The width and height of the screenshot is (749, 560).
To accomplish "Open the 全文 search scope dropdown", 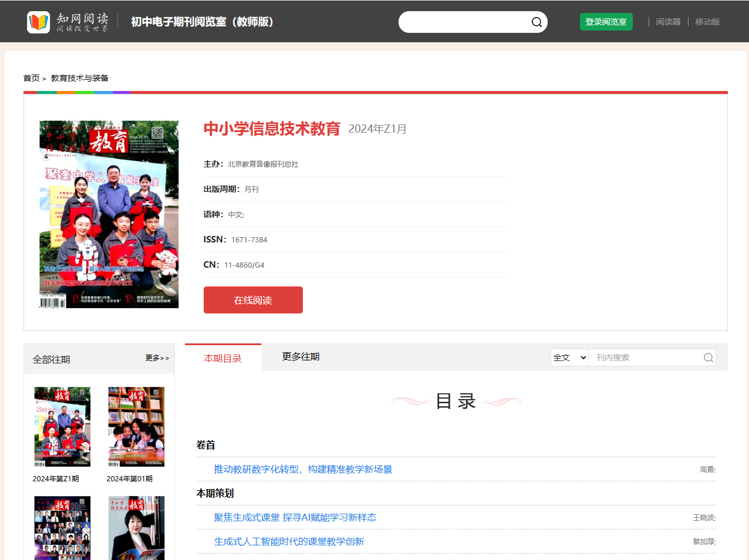I will [x=569, y=357].
